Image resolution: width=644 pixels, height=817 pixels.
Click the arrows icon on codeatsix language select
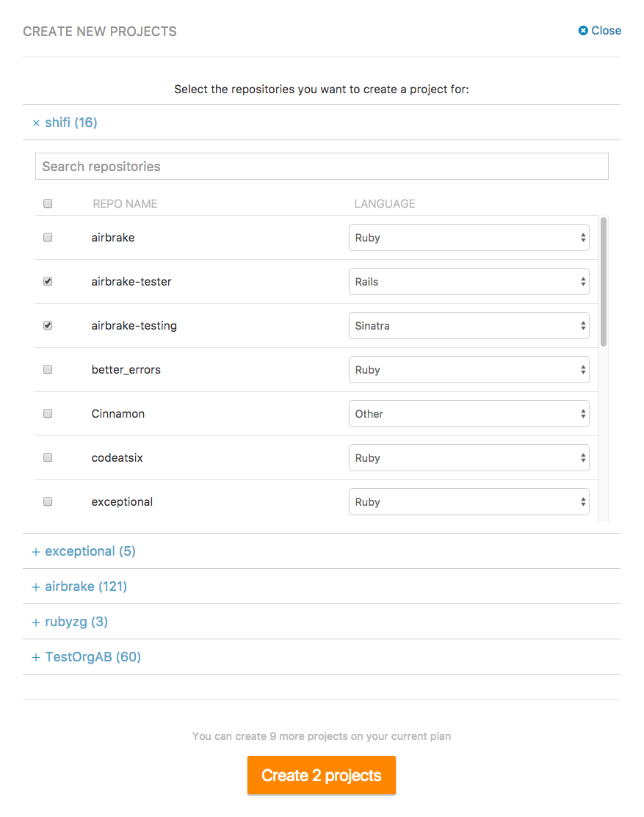tap(583, 458)
